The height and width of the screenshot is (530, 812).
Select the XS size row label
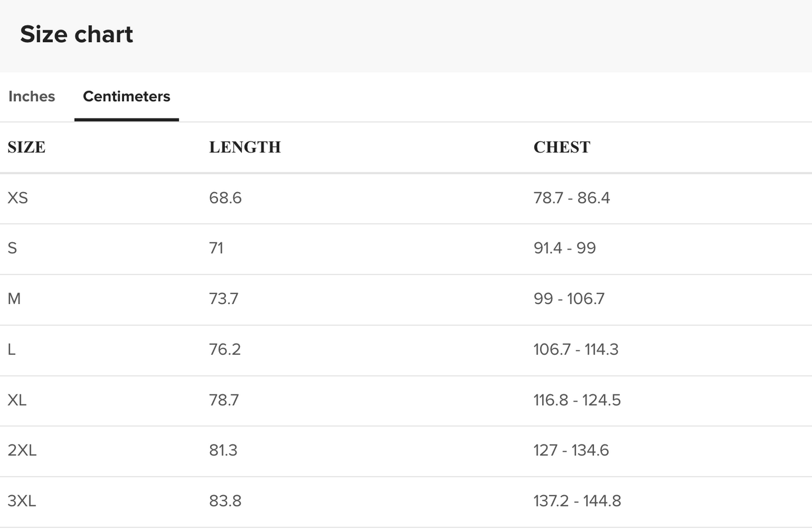pyautogui.click(x=17, y=198)
